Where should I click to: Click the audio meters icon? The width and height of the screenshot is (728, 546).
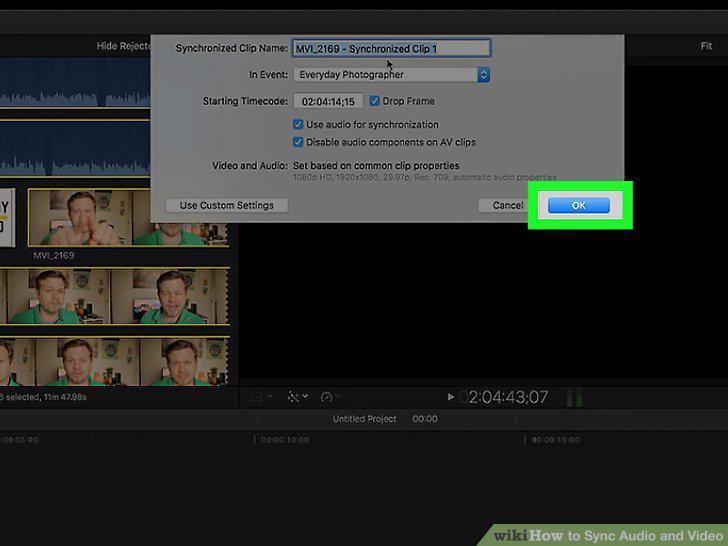point(574,397)
